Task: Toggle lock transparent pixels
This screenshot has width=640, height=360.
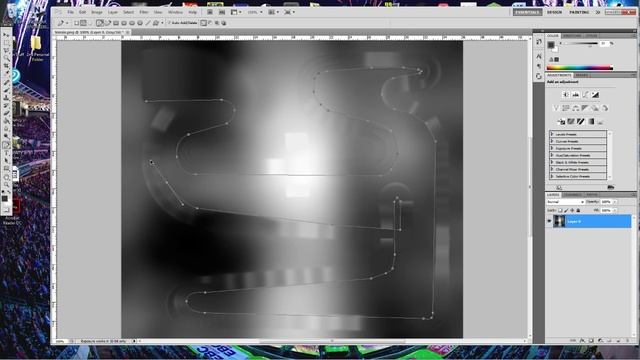Action: coord(560,210)
